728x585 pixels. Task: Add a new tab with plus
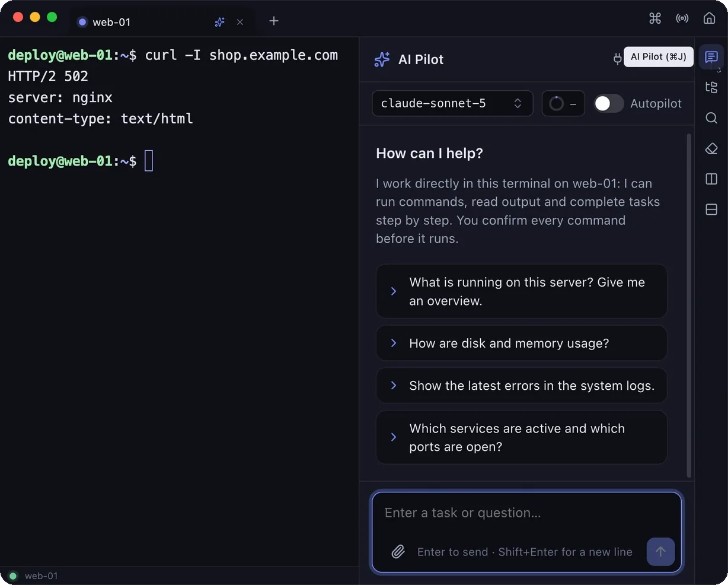tap(273, 21)
